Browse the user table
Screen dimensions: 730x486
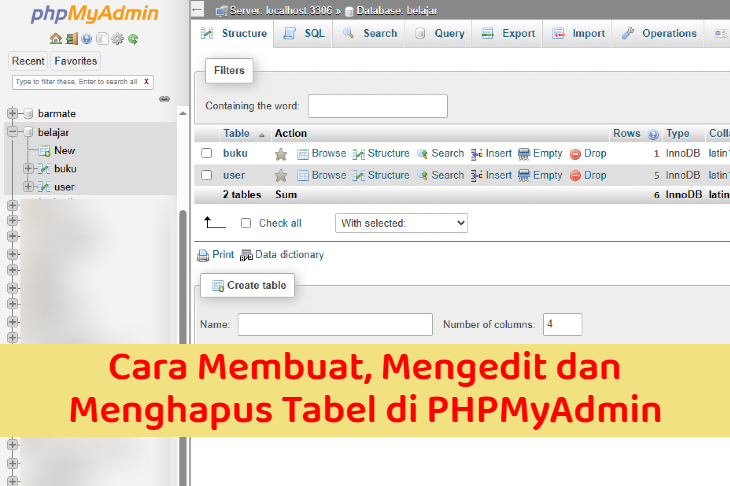(x=322, y=176)
